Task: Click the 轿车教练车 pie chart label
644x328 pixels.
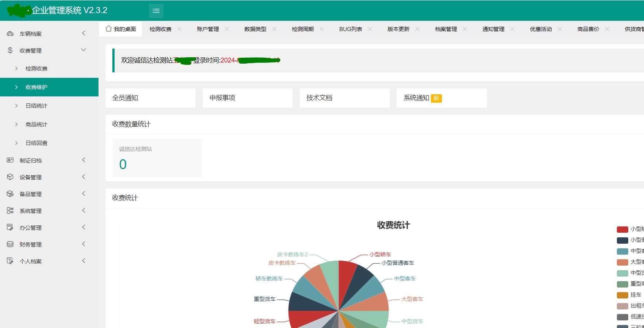Action: click(269, 278)
